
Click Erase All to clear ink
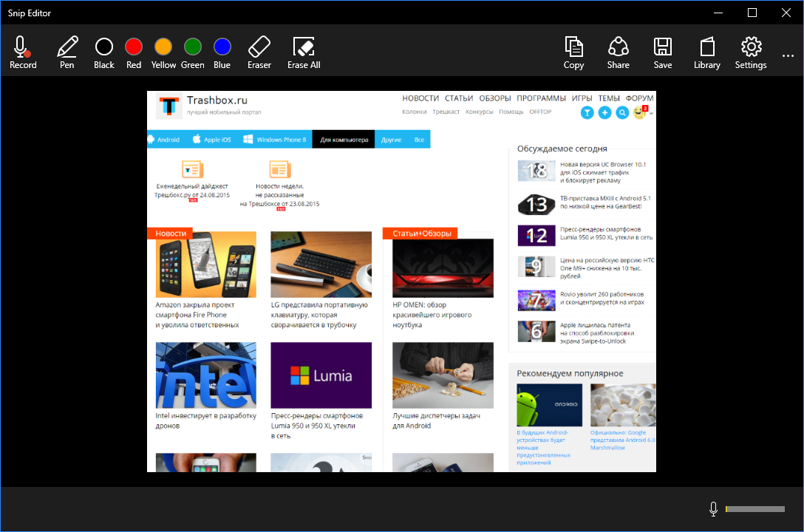click(304, 52)
